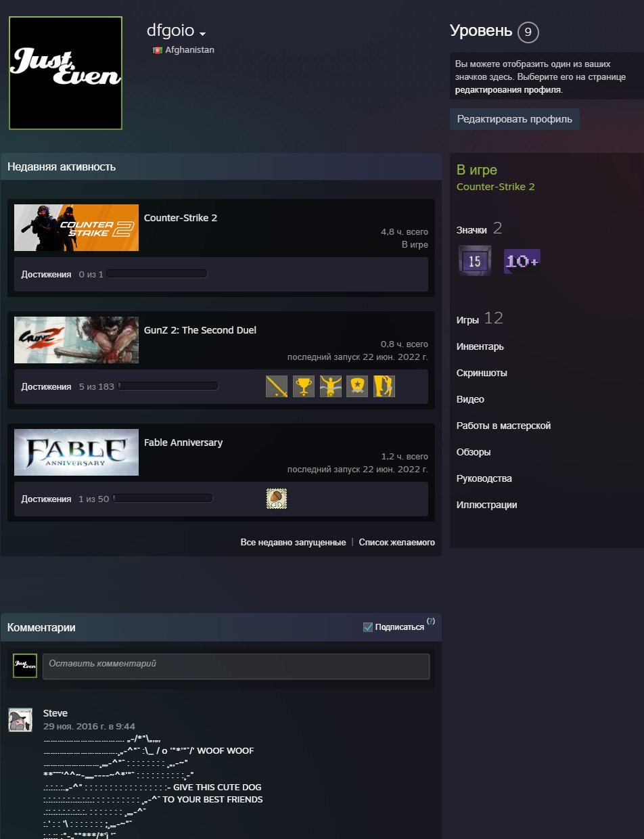The image size is (644, 839).
Task: Open the Обзоры link
Action: (x=474, y=452)
